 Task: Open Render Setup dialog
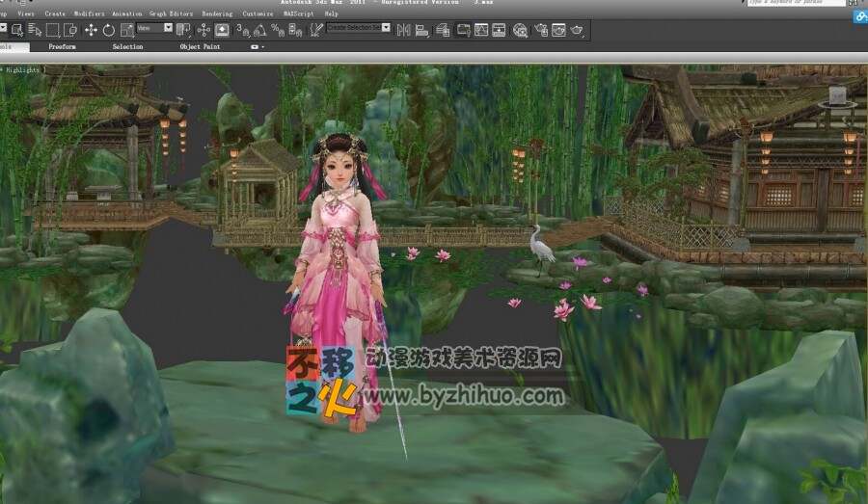pyautogui.click(x=541, y=30)
